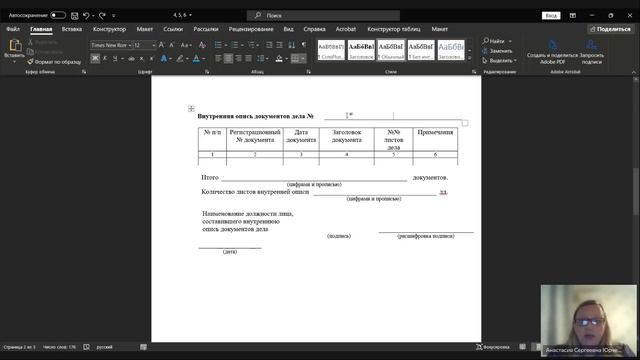This screenshot has height=360, width=640.
Task: Click the Заменить replace button
Action: point(497,51)
